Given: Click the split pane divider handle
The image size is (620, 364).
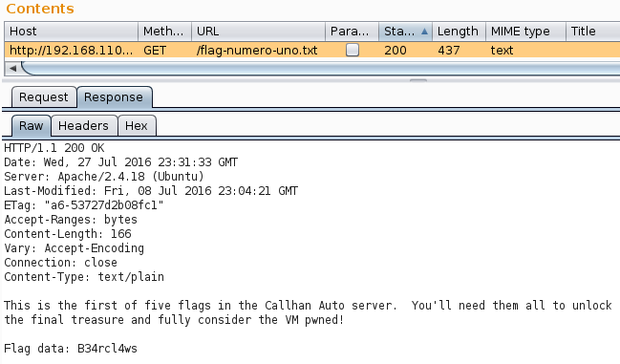Looking at the screenshot, I should [417, 80].
